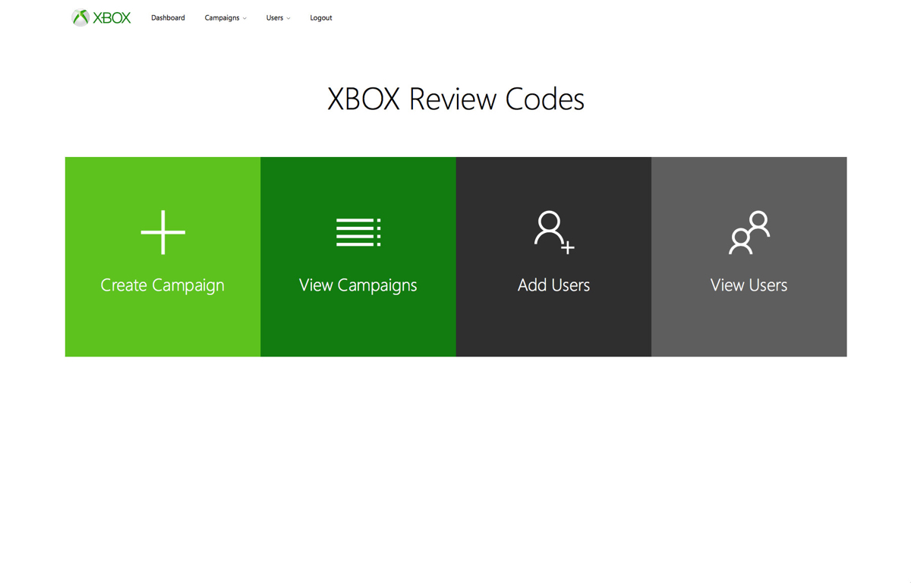Open the Add Users tile
Screen dimensions: 911x588
coord(553,256)
